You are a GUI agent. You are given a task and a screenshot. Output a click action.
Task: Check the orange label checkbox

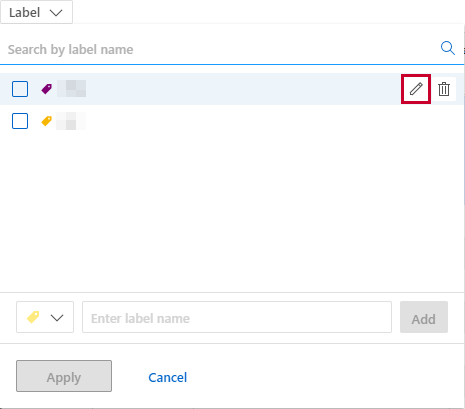tap(20, 121)
